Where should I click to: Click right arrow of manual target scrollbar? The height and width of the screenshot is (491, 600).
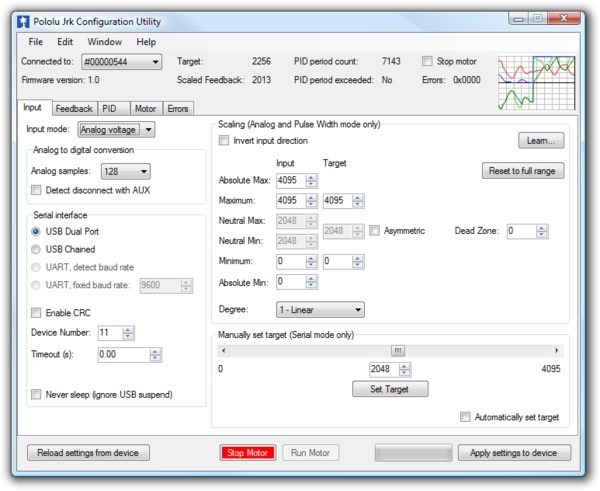[x=556, y=350]
